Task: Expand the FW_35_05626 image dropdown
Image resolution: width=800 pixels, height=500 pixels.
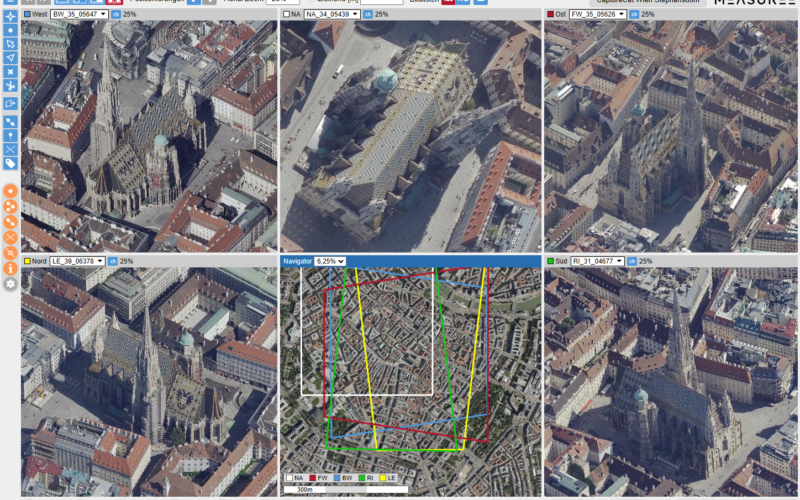Action: [597, 14]
